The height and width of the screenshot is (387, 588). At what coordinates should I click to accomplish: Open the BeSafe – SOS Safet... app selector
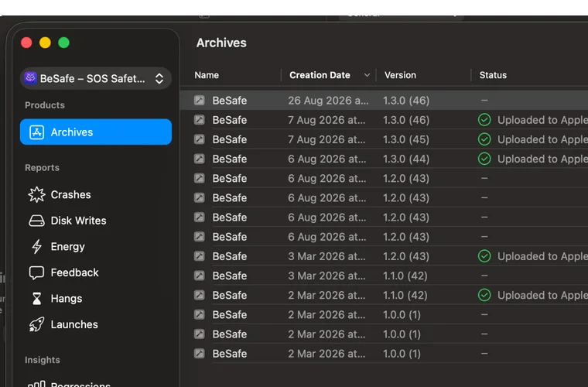click(96, 78)
